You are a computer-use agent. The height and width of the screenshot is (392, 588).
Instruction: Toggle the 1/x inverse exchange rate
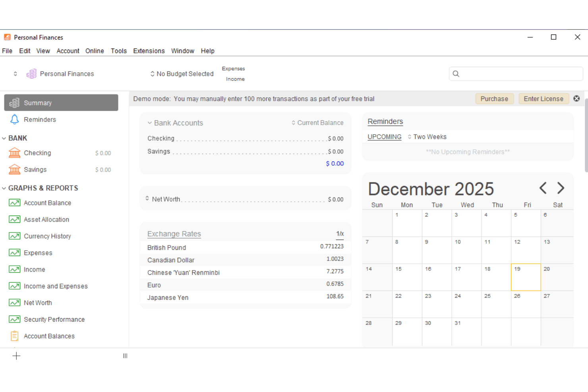(x=340, y=234)
